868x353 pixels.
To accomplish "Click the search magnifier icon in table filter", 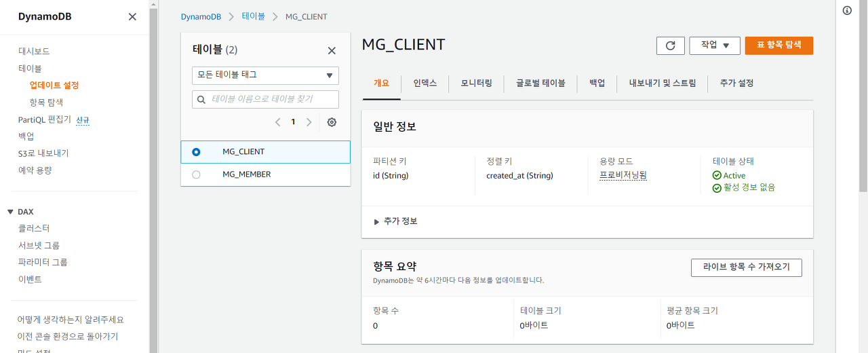I will 201,99.
